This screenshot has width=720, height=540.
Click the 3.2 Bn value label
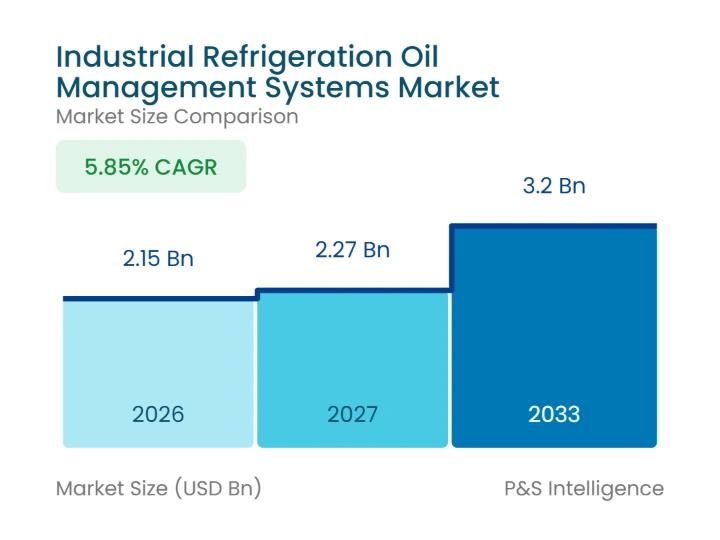coord(554,186)
